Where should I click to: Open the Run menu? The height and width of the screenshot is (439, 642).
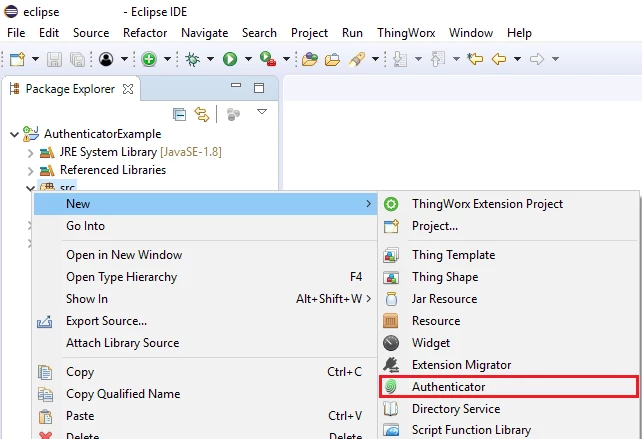pyautogui.click(x=352, y=33)
